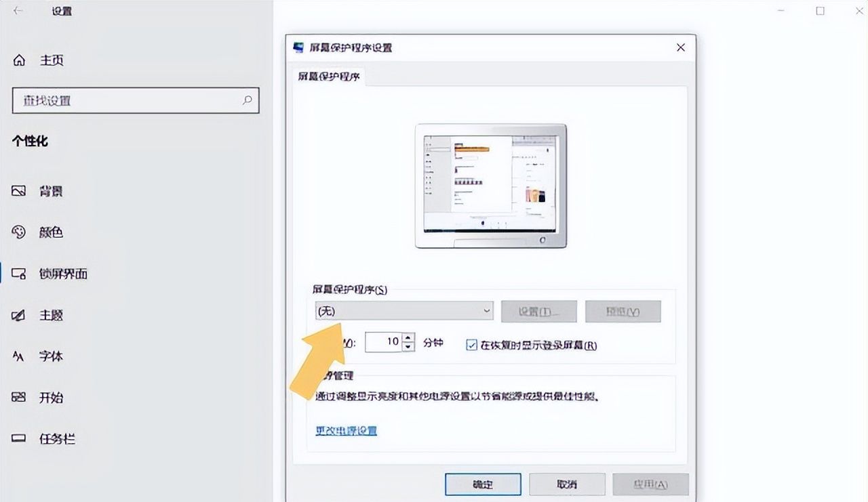Switch to the 屏幕保护程序 tab
The height and width of the screenshot is (502, 868).
pyautogui.click(x=329, y=77)
